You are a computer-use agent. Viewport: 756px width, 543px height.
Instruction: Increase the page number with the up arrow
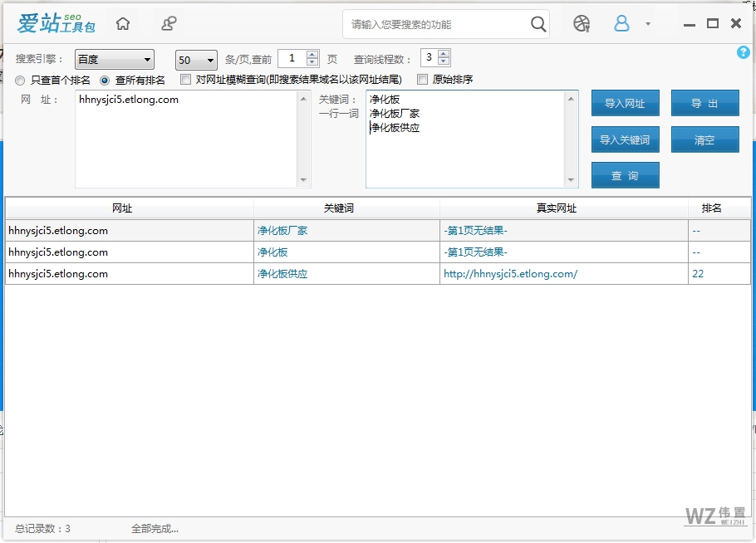(x=312, y=55)
